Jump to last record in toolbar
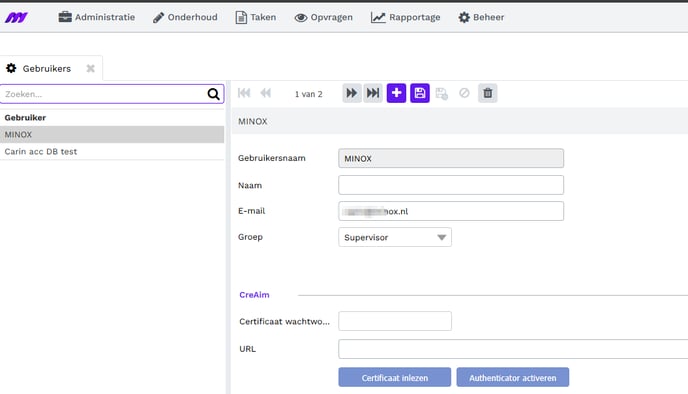The width and height of the screenshot is (688, 394). coord(373,93)
